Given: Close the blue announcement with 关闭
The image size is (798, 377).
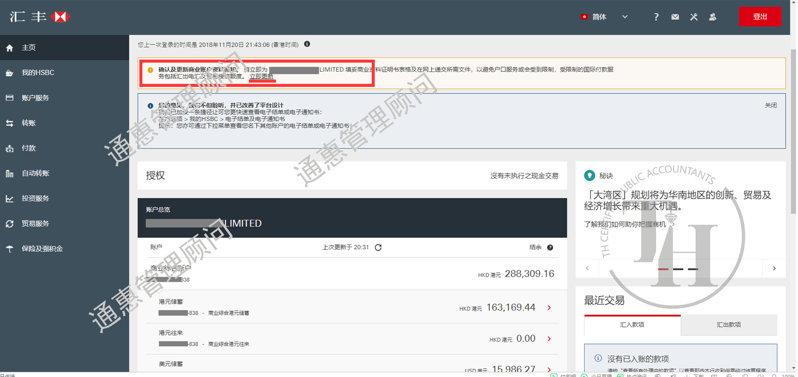Looking at the screenshot, I should pyautogui.click(x=771, y=105).
